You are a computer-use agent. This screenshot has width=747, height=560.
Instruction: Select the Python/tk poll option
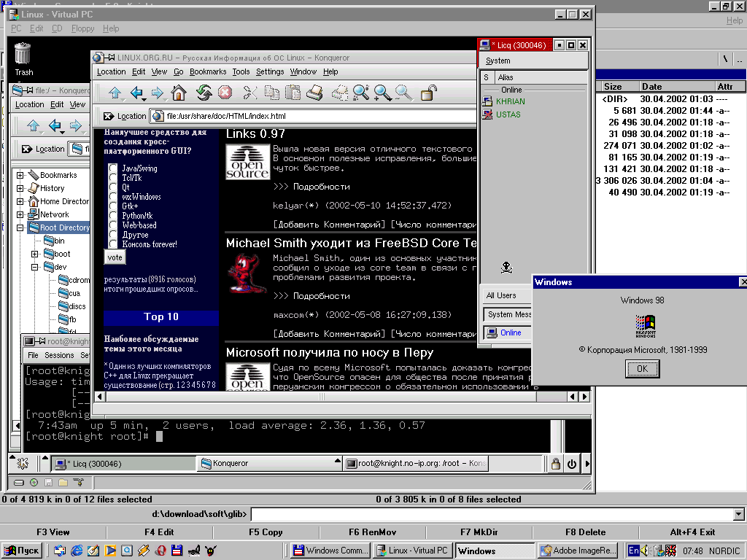113,216
